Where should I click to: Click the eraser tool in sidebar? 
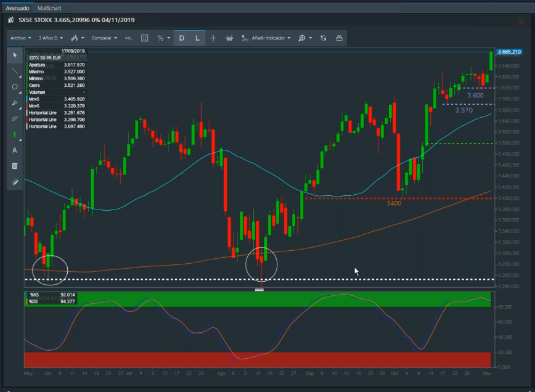[x=15, y=182]
